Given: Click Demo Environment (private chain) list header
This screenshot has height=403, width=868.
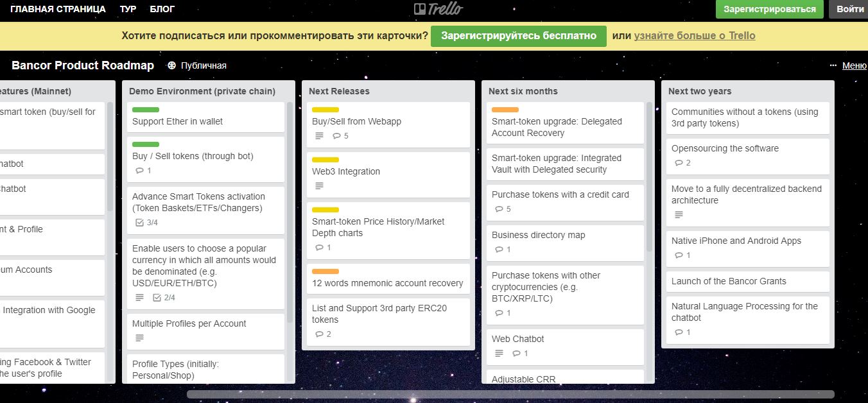Looking at the screenshot, I should coord(202,91).
